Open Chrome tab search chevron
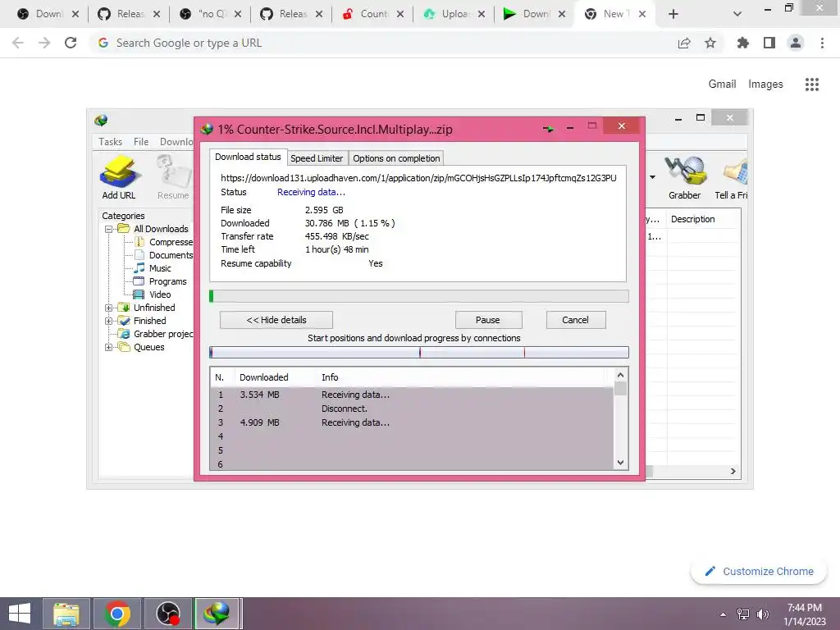 [x=737, y=14]
